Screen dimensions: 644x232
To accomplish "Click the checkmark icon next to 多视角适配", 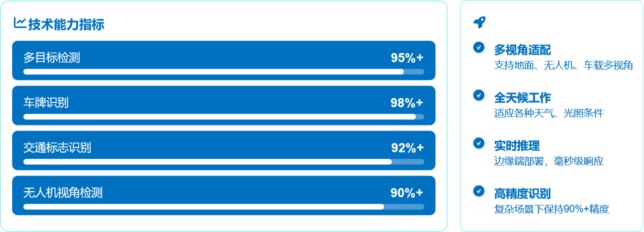I will (479, 47).
